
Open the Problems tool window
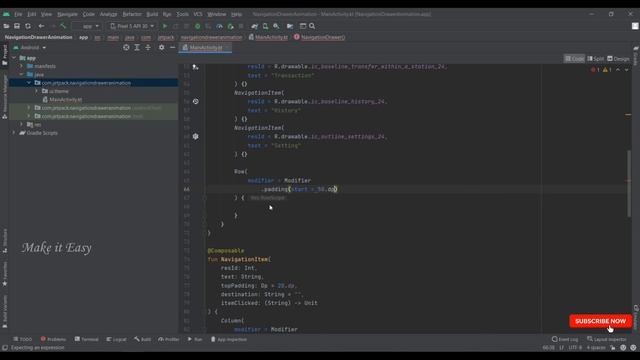(53, 339)
